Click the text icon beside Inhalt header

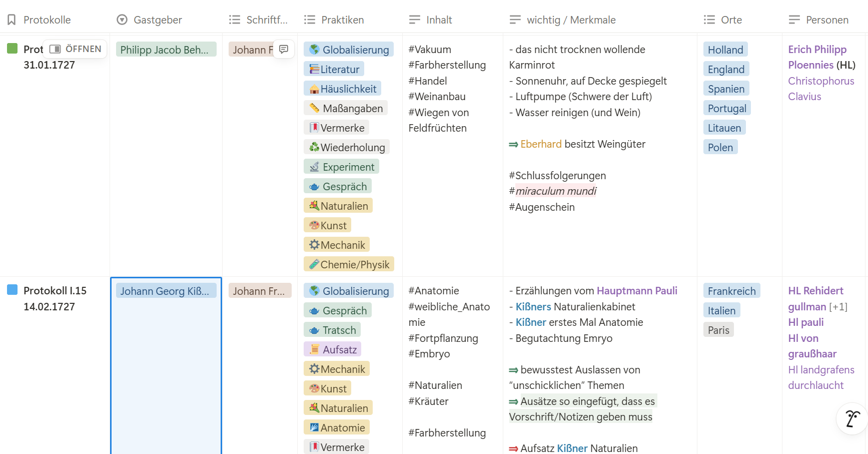415,20
